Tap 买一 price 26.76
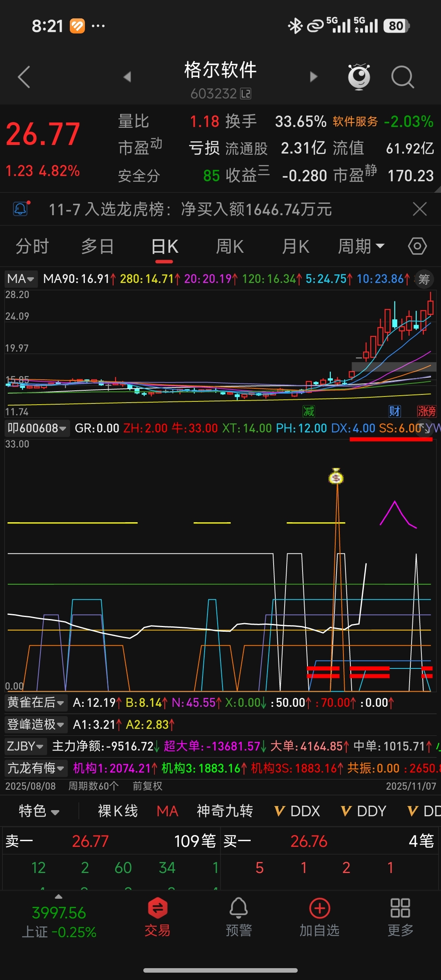Viewport: 441px width, 980px height. click(x=309, y=841)
